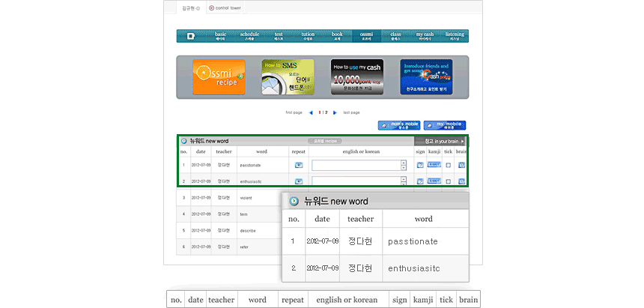
Task: Click the english or korean column header
Action: 361,151
